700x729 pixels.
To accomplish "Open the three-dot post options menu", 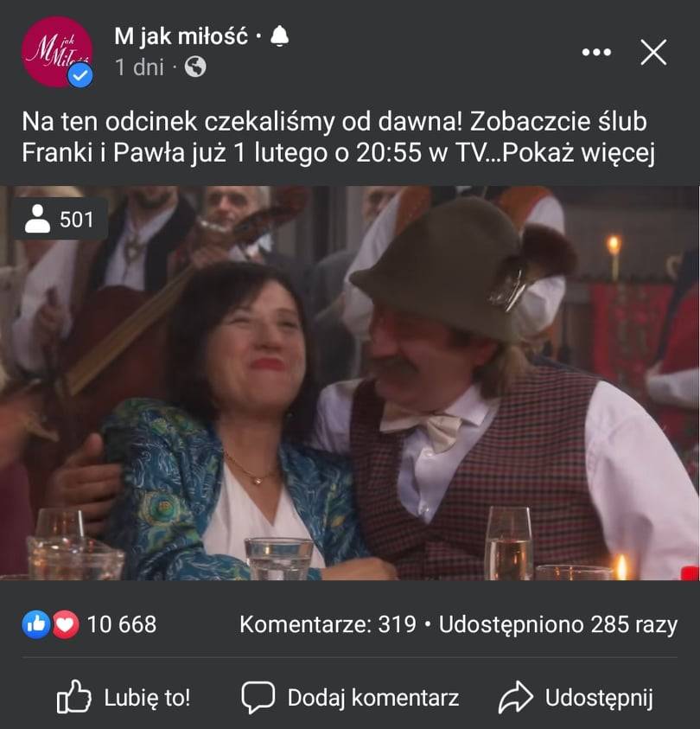I will (x=596, y=52).
